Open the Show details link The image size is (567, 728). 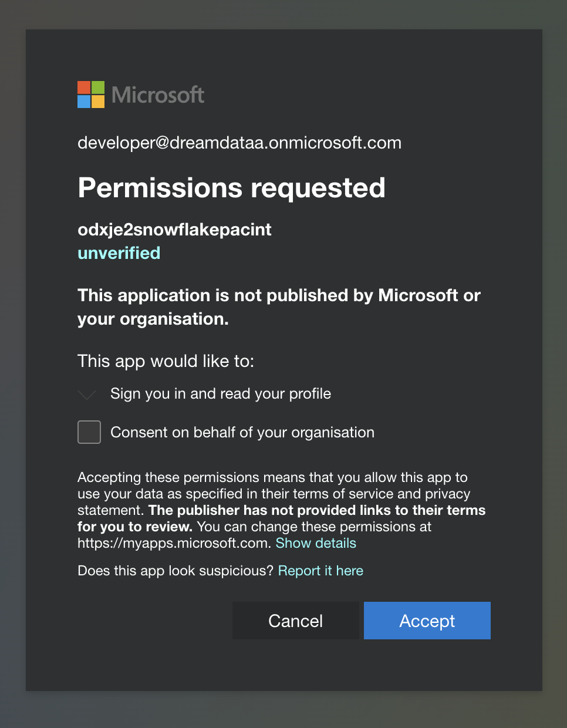[316, 543]
